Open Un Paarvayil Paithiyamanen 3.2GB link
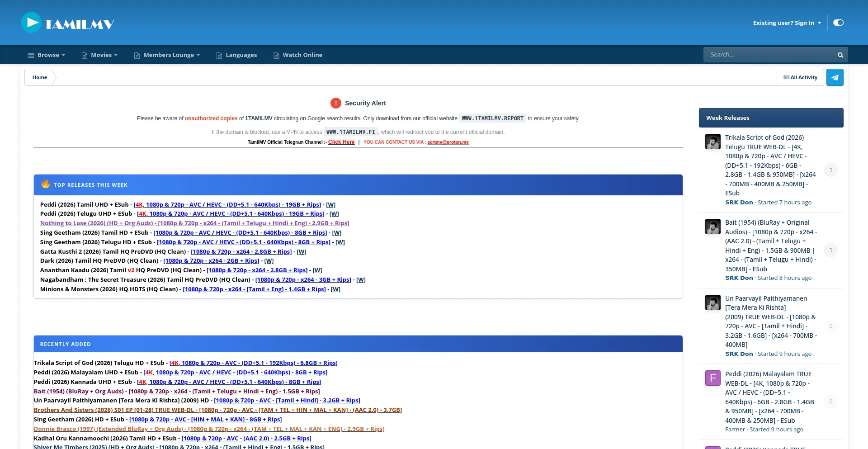The image size is (868, 449). (287, 400)
